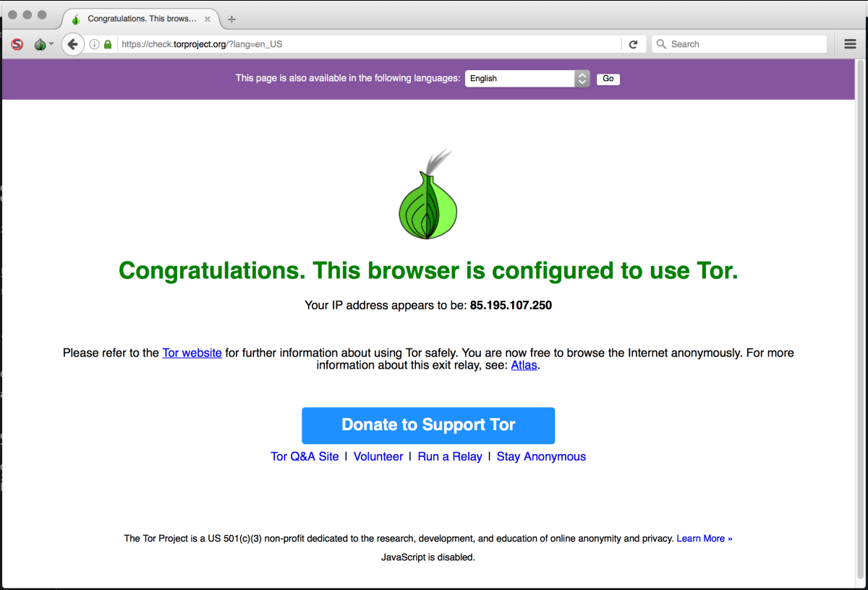Close the Congratulations tab
868x590 pixels.
[208, 19]
